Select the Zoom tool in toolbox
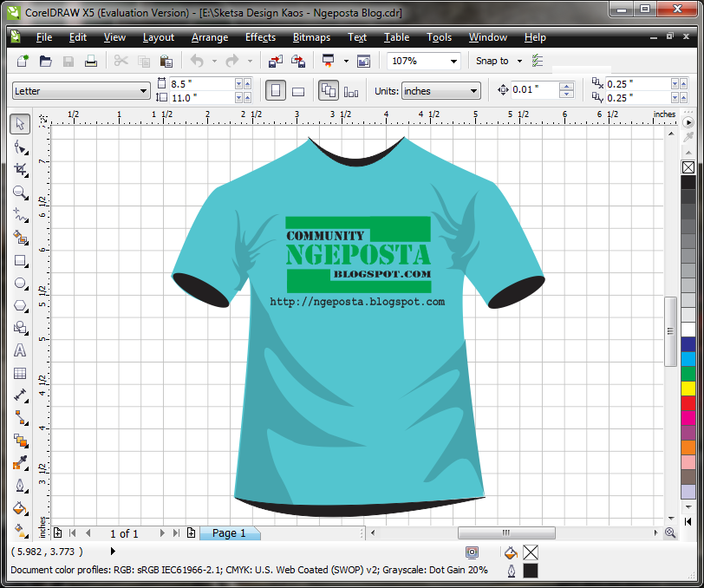The width and height of the screenshot is (704, 588). [x=20, y=193]
